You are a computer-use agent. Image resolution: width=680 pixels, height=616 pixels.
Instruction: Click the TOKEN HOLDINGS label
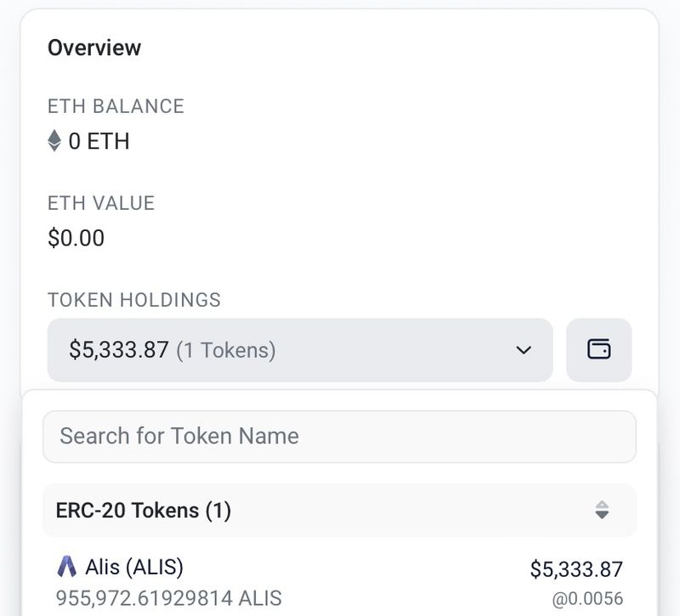tap(134, 300)
